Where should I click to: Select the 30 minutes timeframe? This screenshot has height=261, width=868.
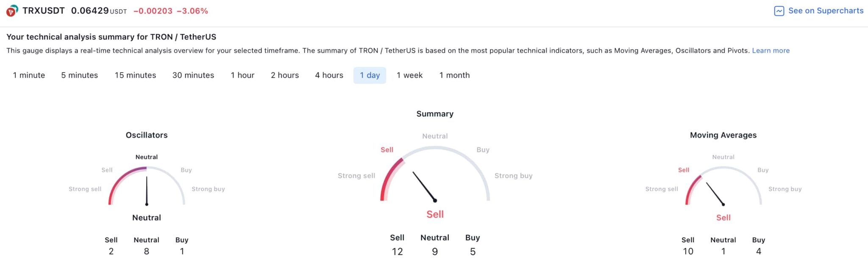point(193,75)
